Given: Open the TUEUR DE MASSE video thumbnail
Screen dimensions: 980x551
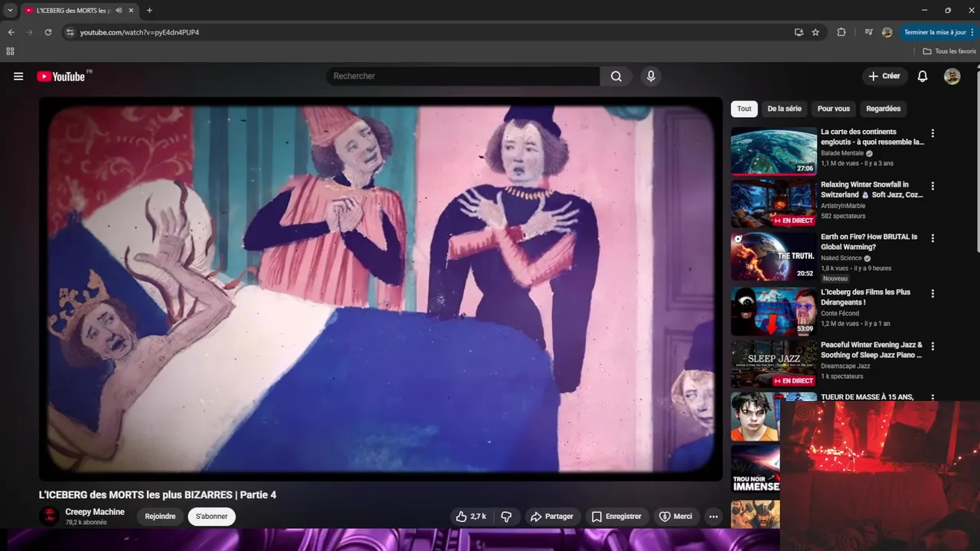Looking at the screenshot, I should pos(755,417).
